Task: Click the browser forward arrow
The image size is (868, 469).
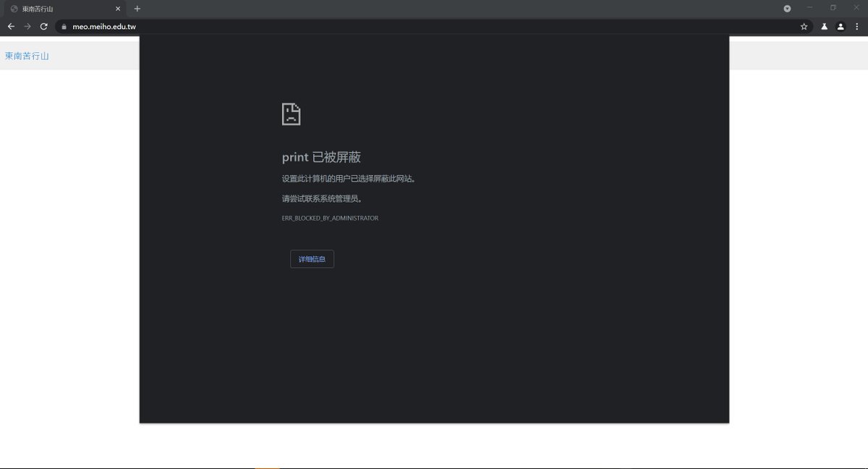Action: click(x=27, y=26)
